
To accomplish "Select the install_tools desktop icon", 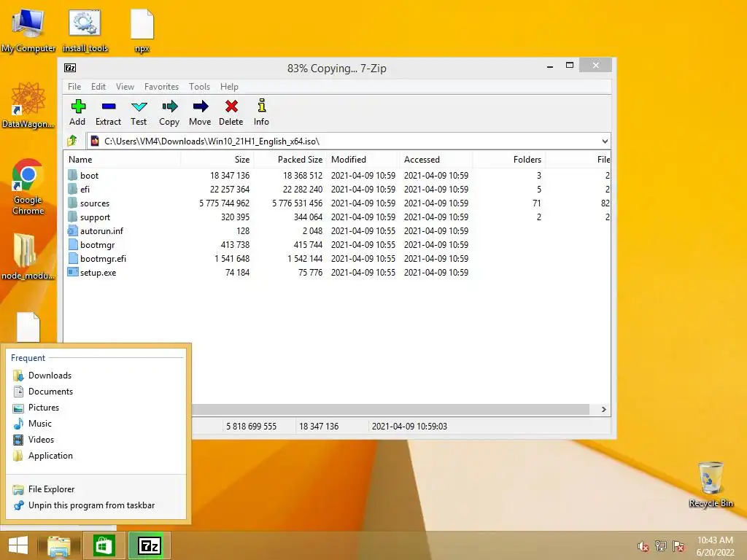I will coord(85,31).
